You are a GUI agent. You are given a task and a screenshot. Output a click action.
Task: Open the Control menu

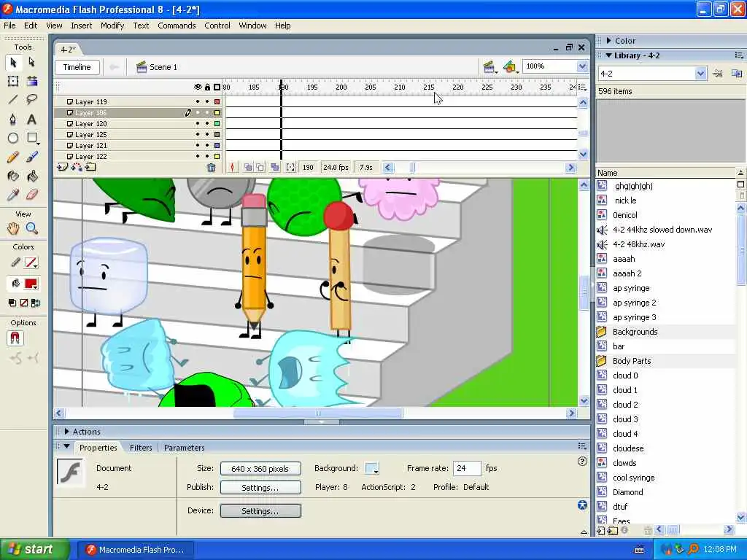click(217, 26)
